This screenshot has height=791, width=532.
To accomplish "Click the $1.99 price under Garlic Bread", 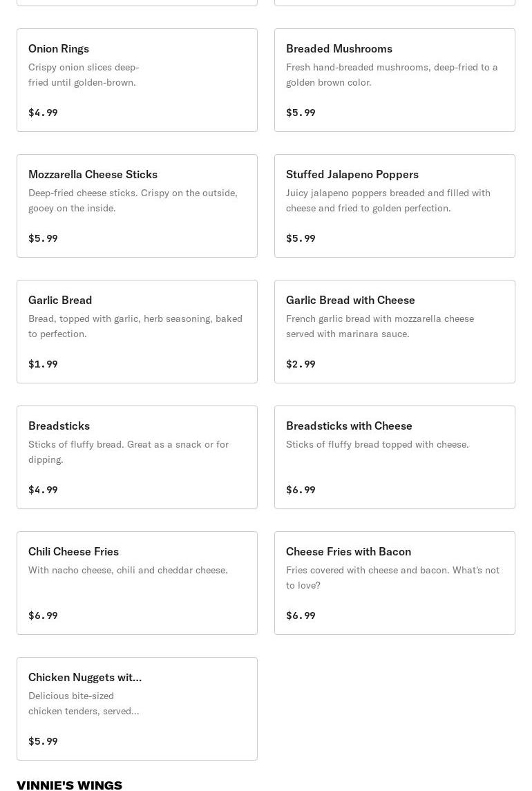I will [43, 364].
